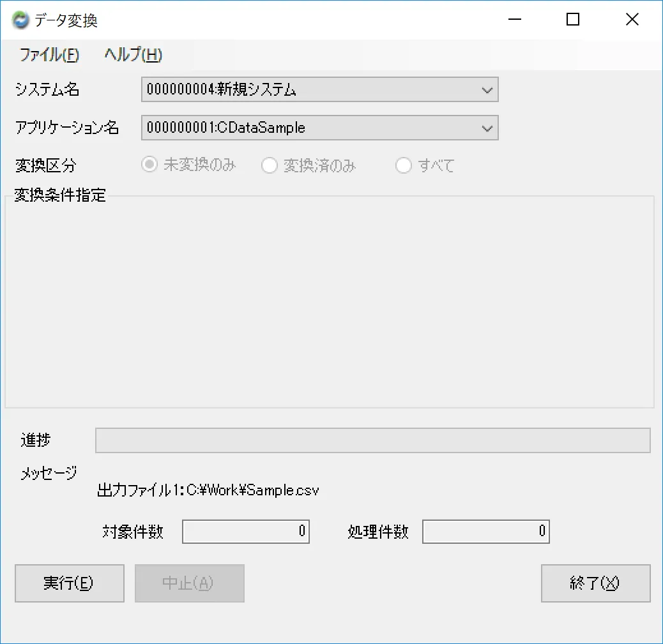Select the 未変換のみ radio button
The width and height of the screenshot is (663, 644).
click(149, 165)
